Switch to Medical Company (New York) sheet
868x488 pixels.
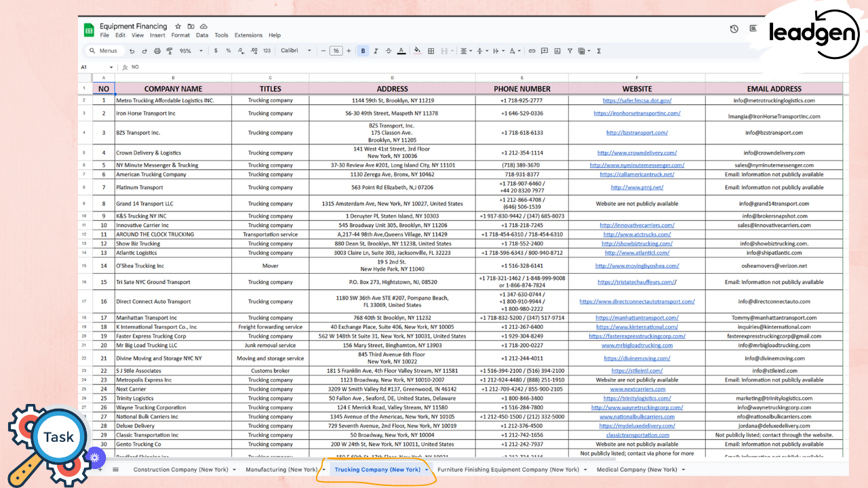point(637,470)
